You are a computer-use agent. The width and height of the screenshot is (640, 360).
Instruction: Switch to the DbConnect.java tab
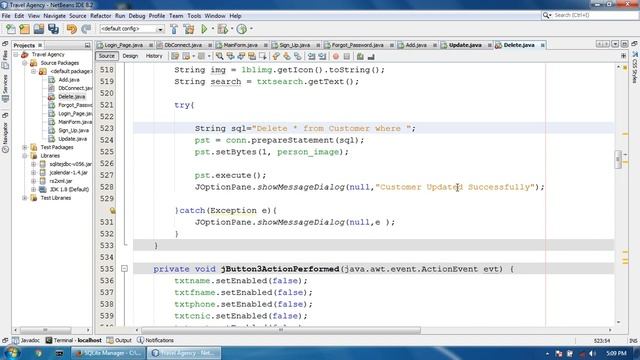pos(183,45)
